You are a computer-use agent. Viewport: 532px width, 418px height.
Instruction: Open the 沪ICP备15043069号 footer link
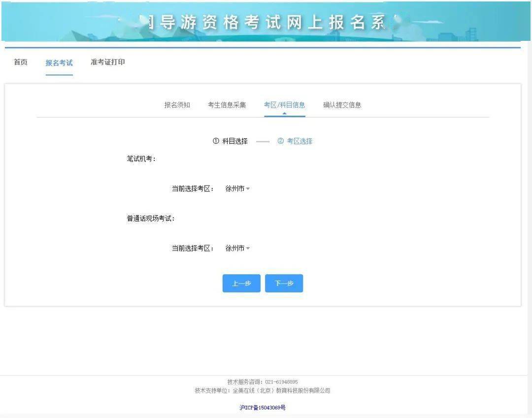pyautogui.click(x=262, y=408)
